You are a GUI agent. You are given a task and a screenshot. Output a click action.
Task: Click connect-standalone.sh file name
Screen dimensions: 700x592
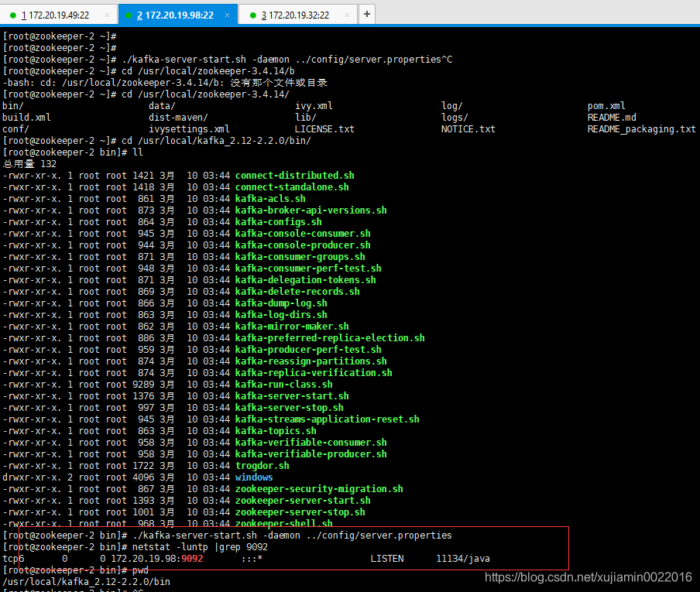(x=292, y=187)
